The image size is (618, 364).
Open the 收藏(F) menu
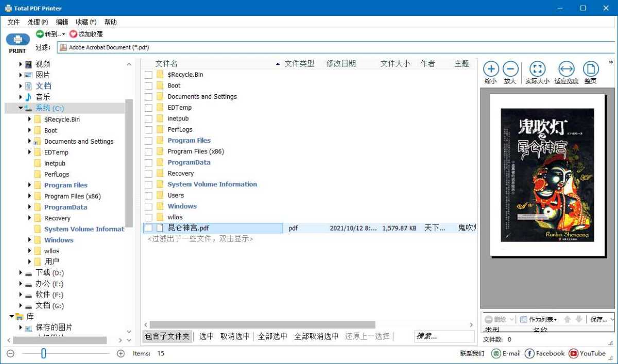[86, 22]
